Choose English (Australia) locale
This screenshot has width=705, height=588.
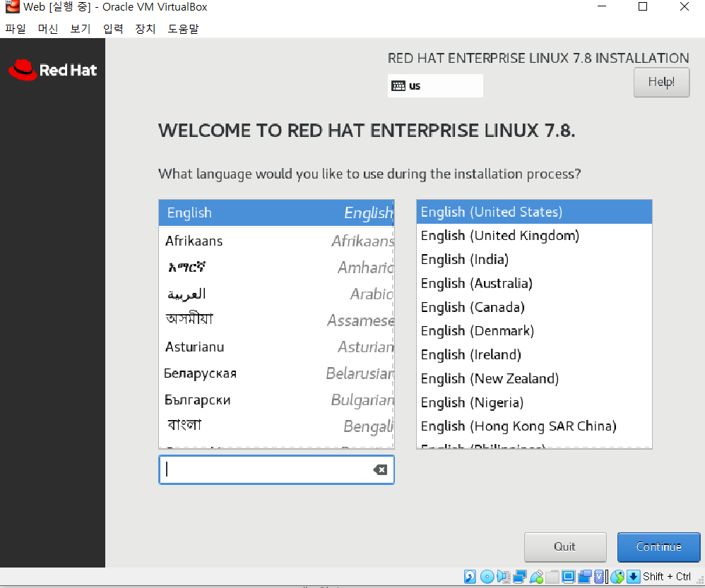coord(534,284)
